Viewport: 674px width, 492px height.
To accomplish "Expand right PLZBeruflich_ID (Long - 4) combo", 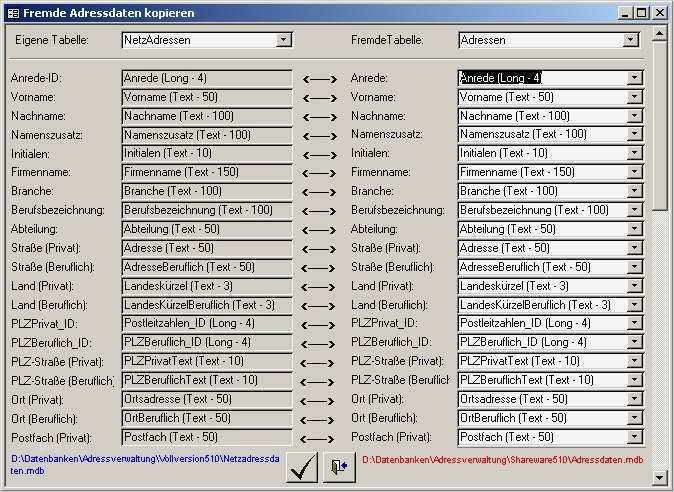I will click(634, 342).
